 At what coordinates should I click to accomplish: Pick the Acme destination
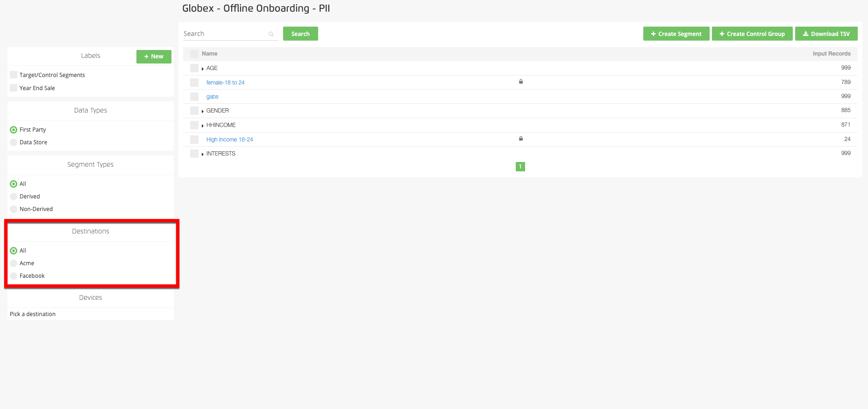(14, 263)
